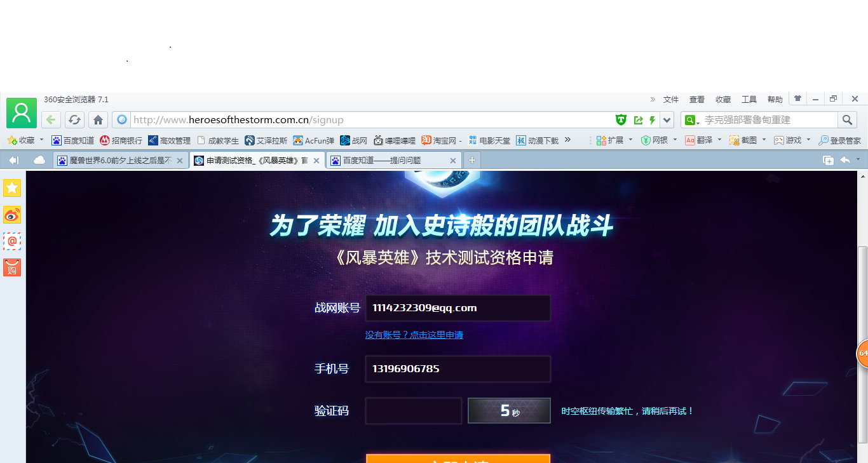Expand the 网银 dropdown arrow

pyautogui.click(x=675, y=140)
